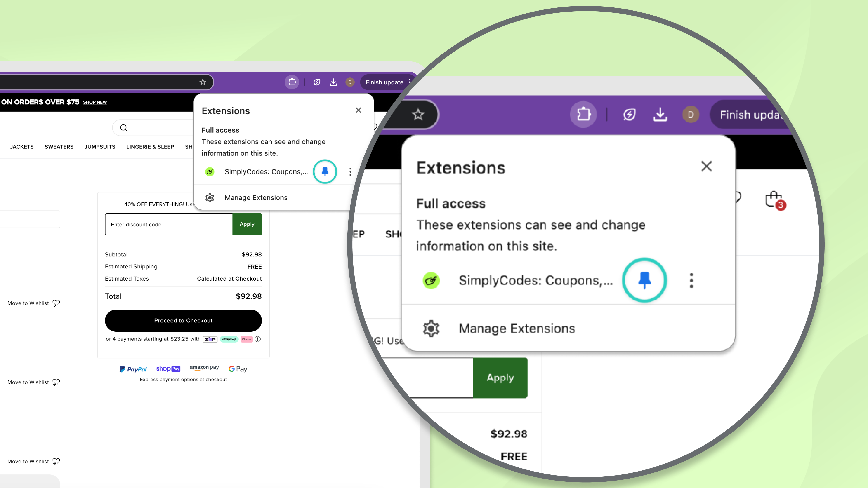Click the Calculated at Checkout text
Image resolution: width=868 pixels, height=488 pixels.
tap(229, 279)
